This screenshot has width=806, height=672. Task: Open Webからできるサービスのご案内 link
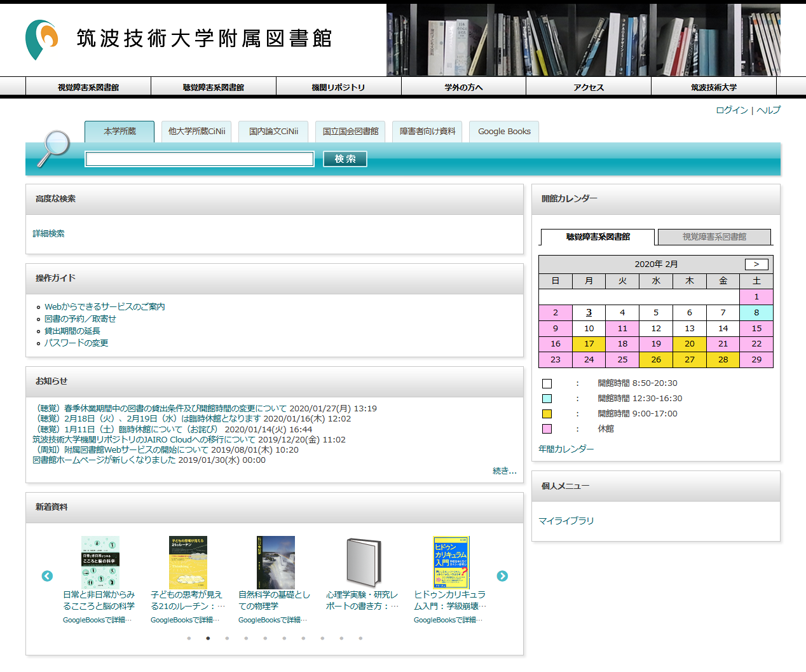click(105, 306)
